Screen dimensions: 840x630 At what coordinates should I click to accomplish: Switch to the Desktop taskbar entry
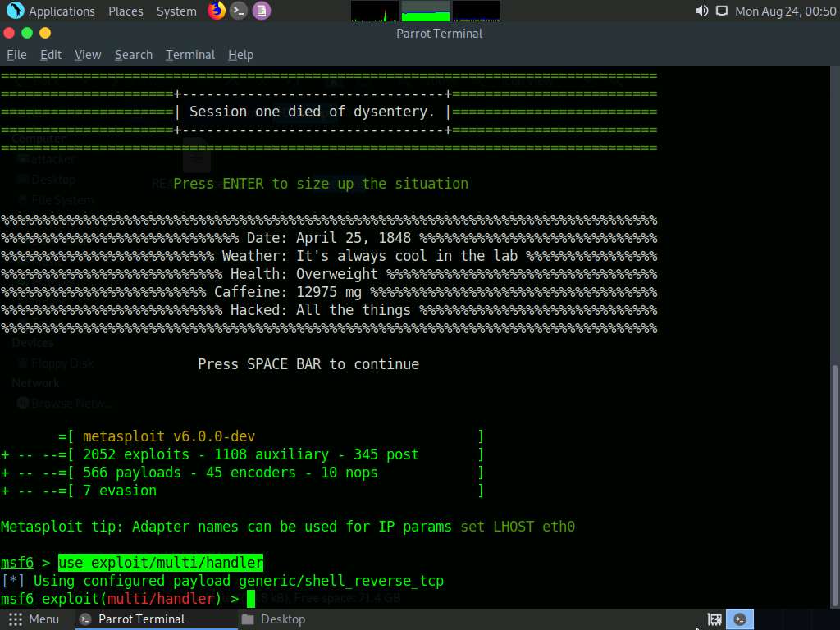(x=274, y=619)
